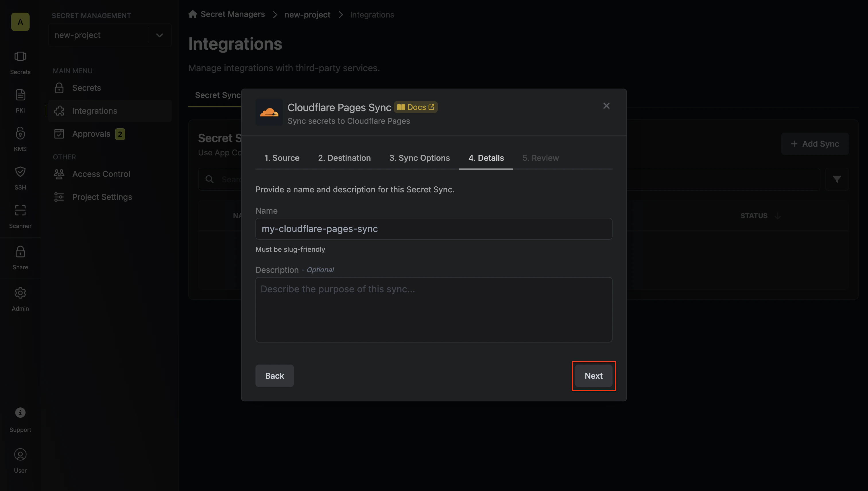Open Integrations in main menu

coord(110,111)
